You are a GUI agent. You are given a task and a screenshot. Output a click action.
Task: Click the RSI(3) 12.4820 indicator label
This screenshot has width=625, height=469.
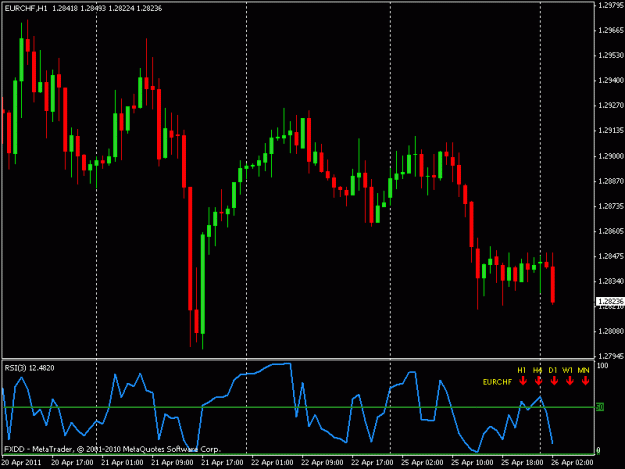pos(29,368)
